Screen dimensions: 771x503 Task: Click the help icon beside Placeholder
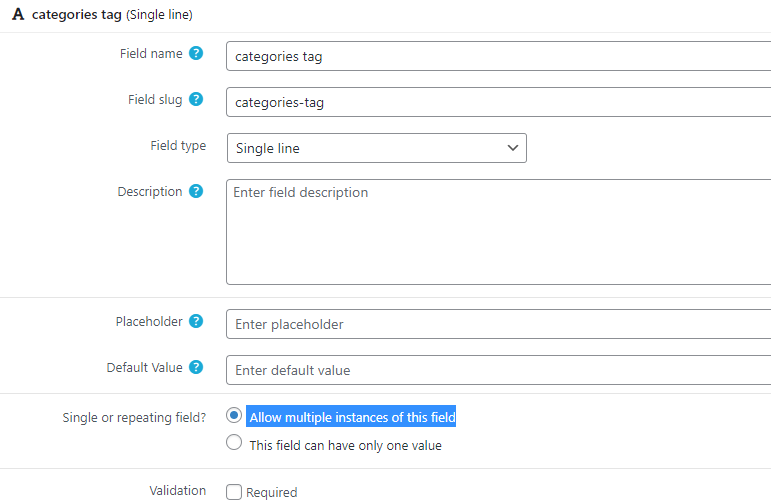pyautogui.click(x=196, y=321)
